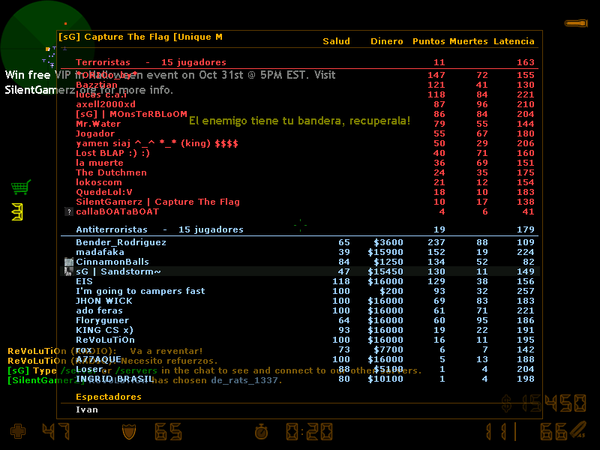This screenshot has width=600, height=450.
Task: Click the Muertes column header
Action: [x=468, y=41]
